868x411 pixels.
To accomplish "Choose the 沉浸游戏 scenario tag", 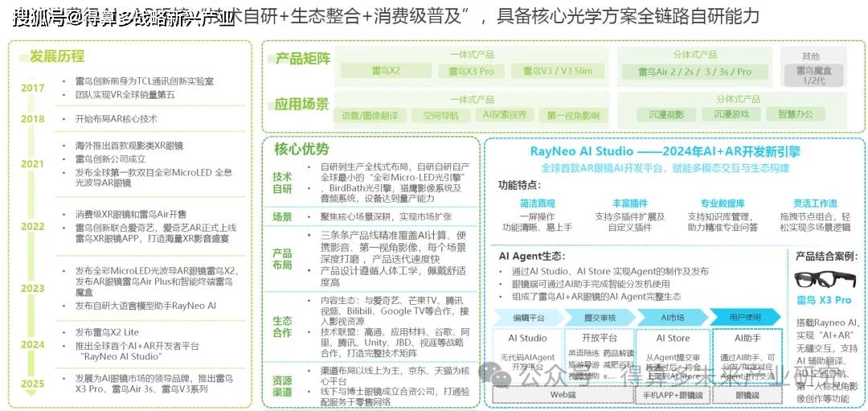I will point(730,115).
